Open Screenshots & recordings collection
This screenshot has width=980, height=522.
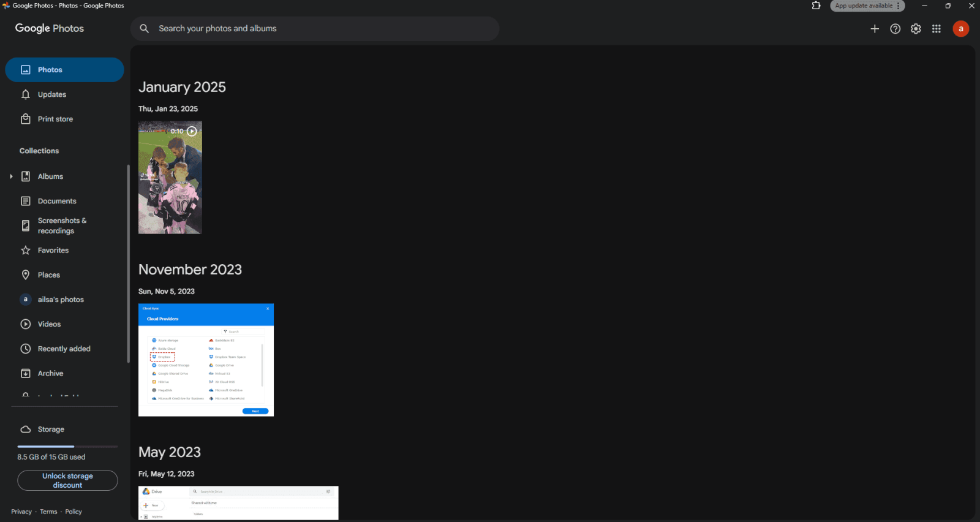[x=64, y=225]
